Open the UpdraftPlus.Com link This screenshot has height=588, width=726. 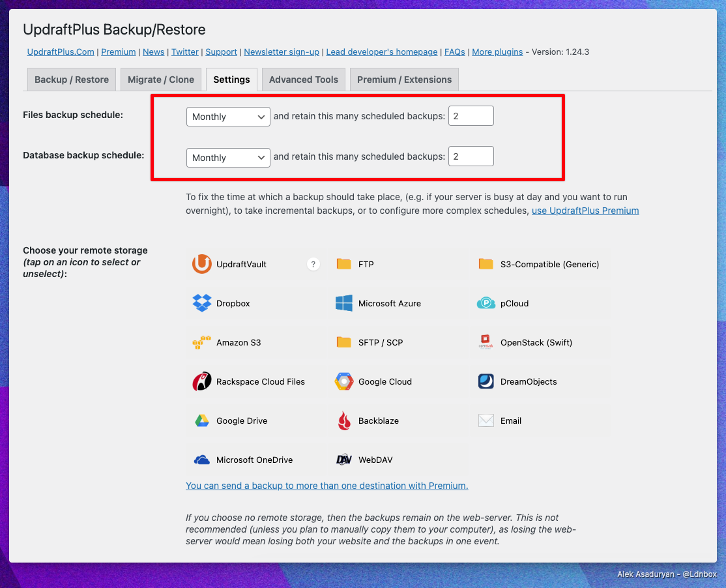(x=61, y=52)
